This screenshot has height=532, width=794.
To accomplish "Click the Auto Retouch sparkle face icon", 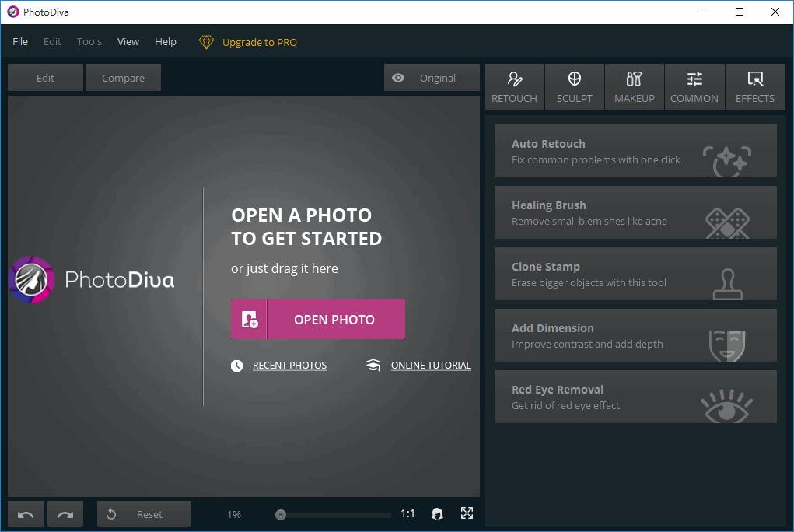I will (727, 161).
